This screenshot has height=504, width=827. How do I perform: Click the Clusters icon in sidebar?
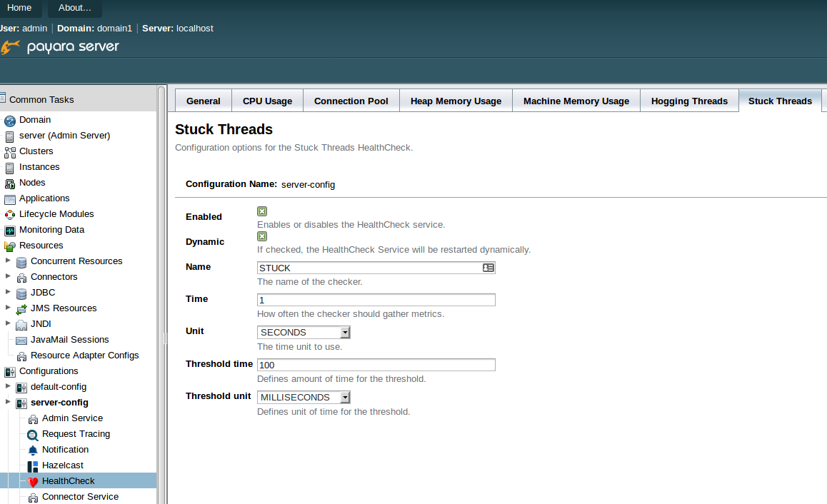pos(10,151)
